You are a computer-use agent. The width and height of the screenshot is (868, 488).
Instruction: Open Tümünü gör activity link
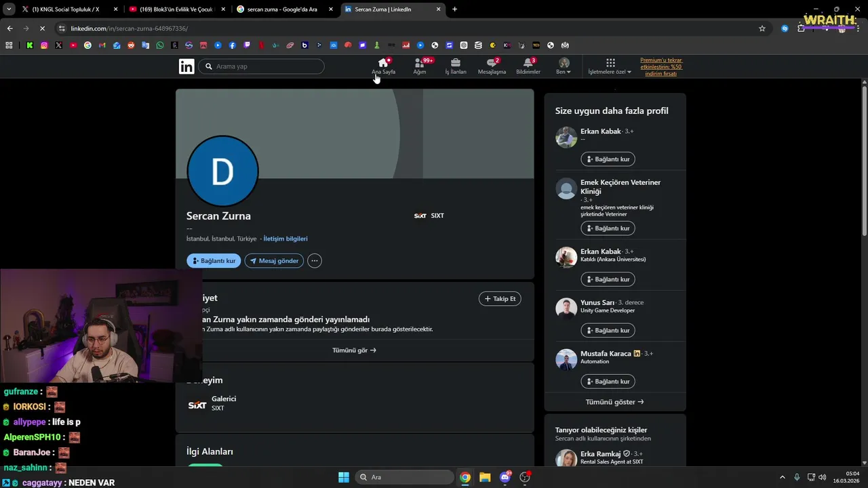(x=354, y=350)
